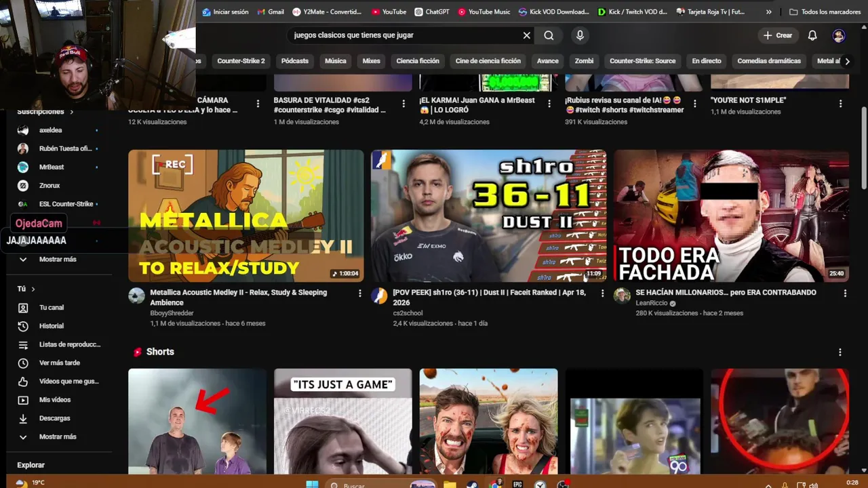Open Steam from the taskbar
Screen dimensions: 868x488
pos(471,484)
